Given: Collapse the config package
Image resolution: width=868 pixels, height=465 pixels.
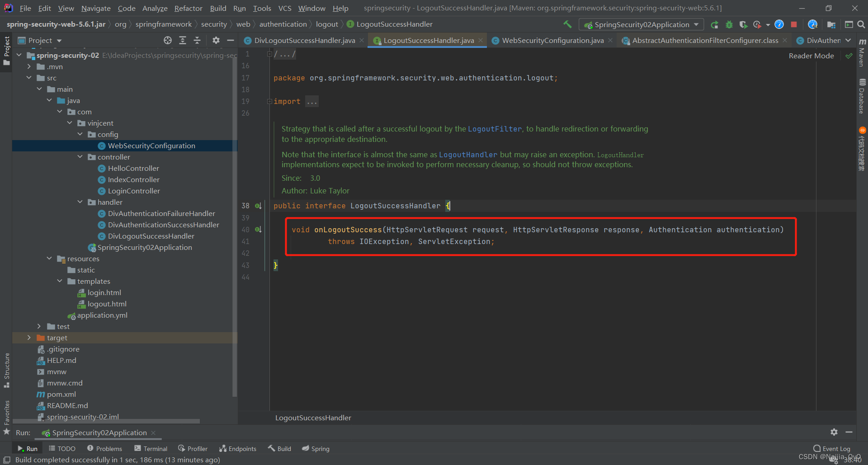Looking at the screenshot, I should (x=80, y=134).
